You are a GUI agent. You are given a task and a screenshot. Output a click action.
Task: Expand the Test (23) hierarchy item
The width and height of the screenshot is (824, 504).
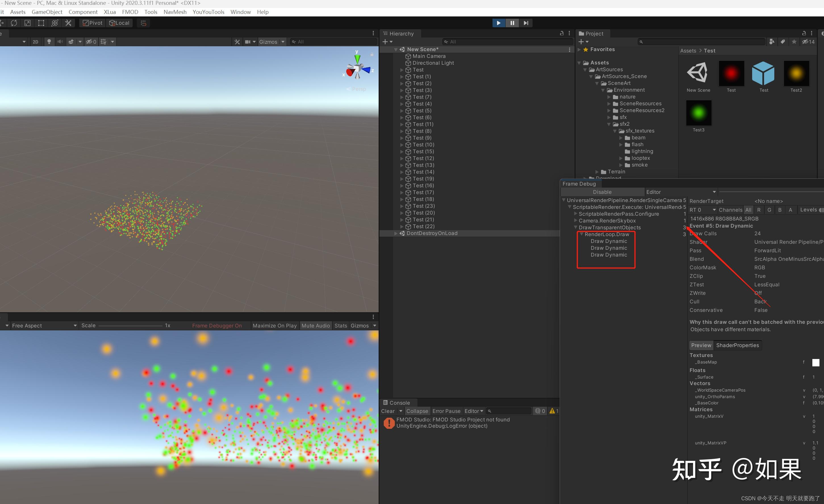pyautogui.click(x=402, y=206)
